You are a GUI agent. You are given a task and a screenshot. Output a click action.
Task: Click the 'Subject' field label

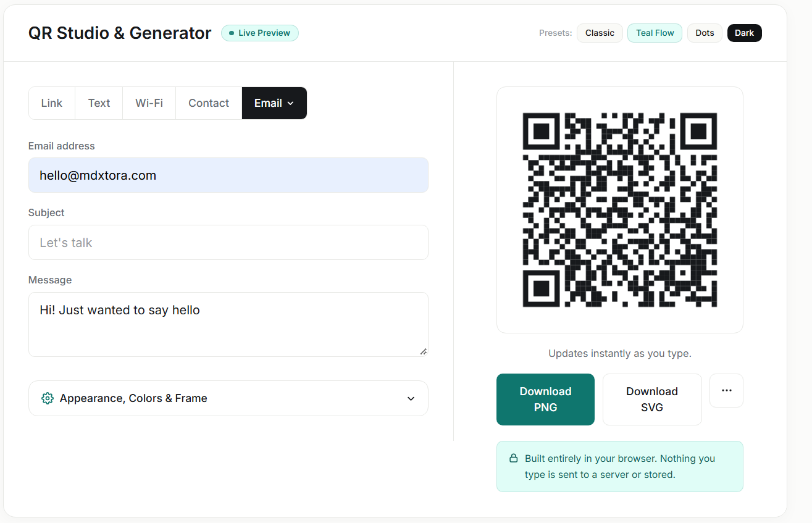(x=46, y=212)
